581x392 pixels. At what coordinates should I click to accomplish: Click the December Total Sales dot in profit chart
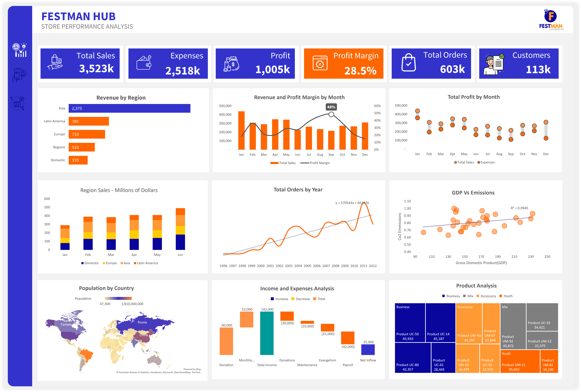546,122
